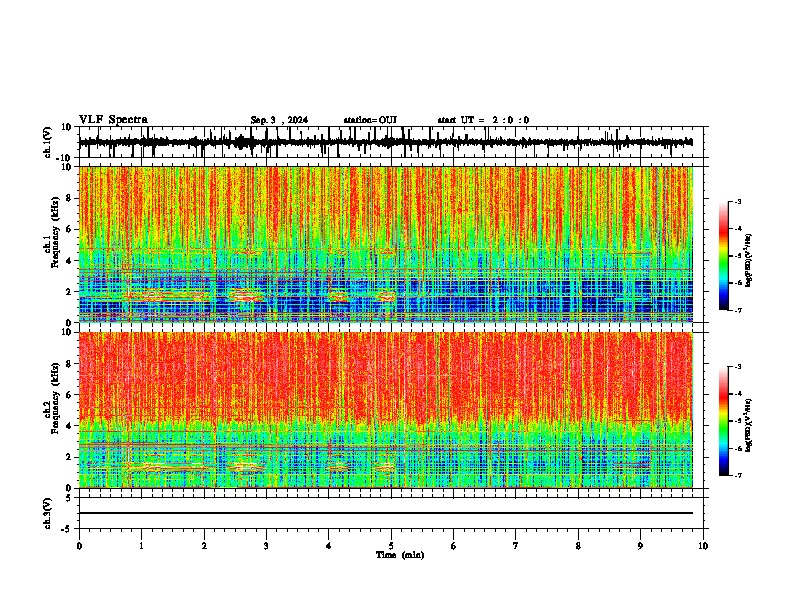
Task: Click the flat ch.3 voltage trace line
Action: point(385,513)
